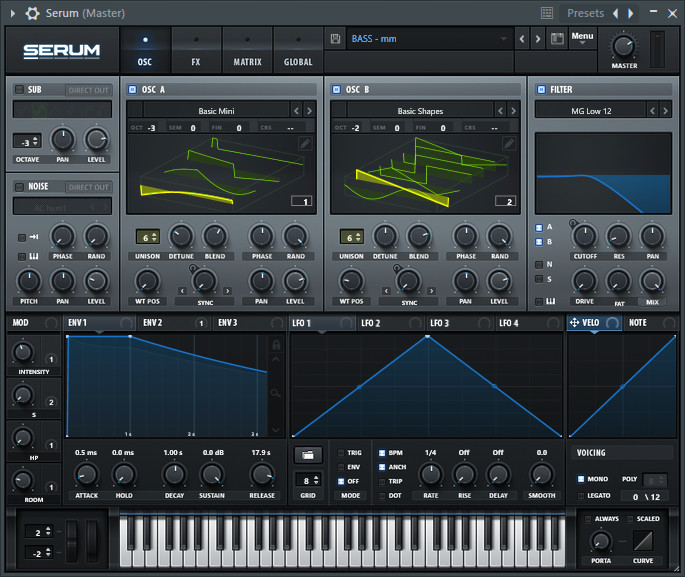The image size is (685, 577).
Task: Select the LFO 2 tab
Action: (391, 323)
